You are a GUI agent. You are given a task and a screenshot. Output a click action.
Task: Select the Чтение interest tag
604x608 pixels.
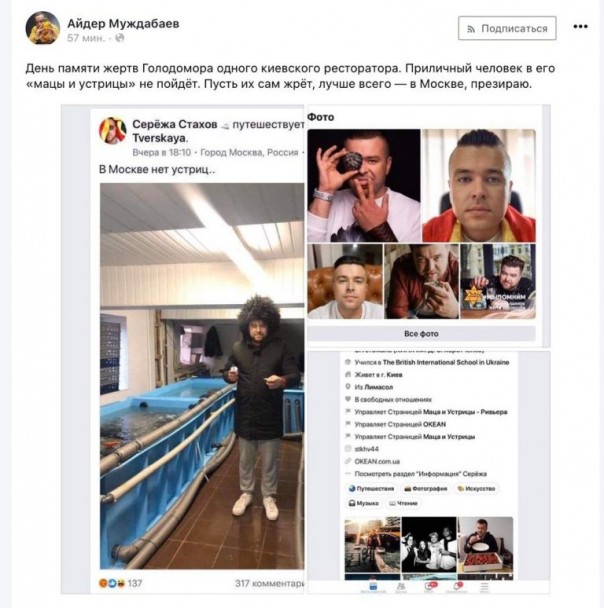click(x=403, y=503)
